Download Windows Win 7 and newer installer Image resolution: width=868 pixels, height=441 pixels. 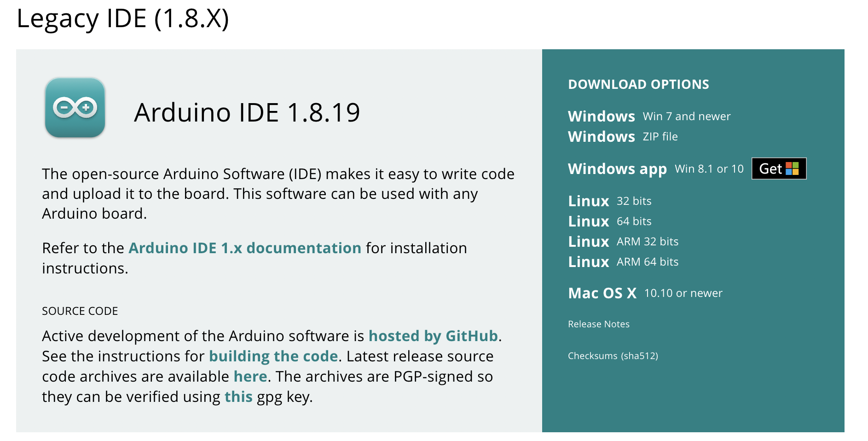(649, 116)
